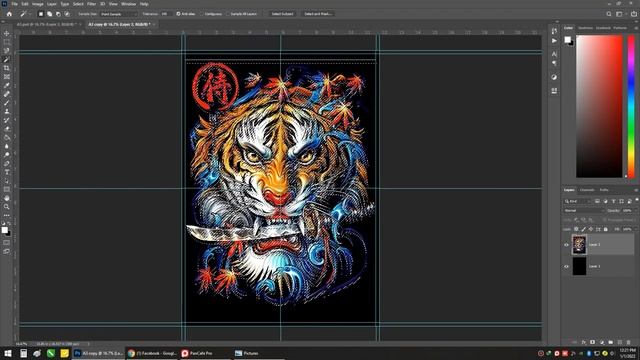This screenshot has width=640, height=360.
Task: Select the Move tool
Action: click(x=7, y=33)
